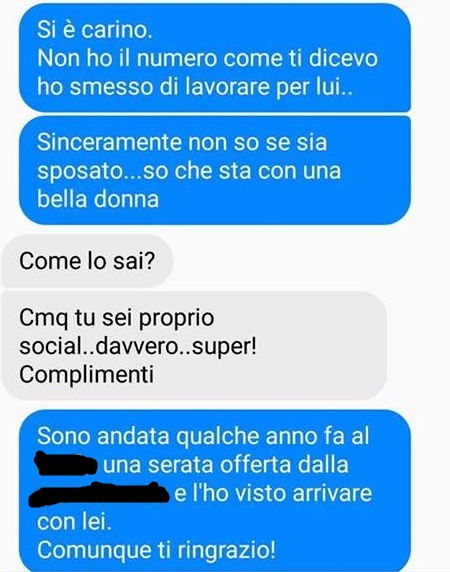Select the words 'bella donna'
This screenshot has height=572, width=450.
click(98, 199)
